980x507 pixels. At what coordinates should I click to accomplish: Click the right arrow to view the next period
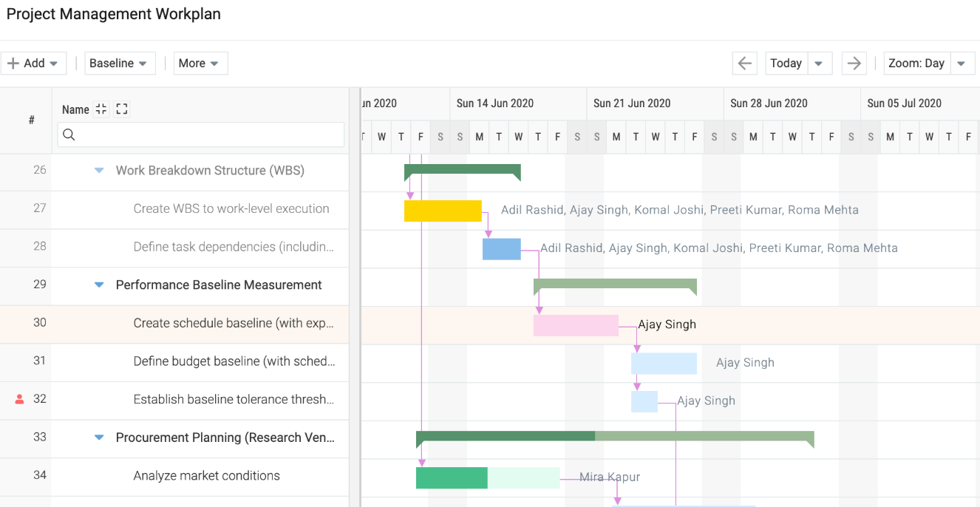854,63
